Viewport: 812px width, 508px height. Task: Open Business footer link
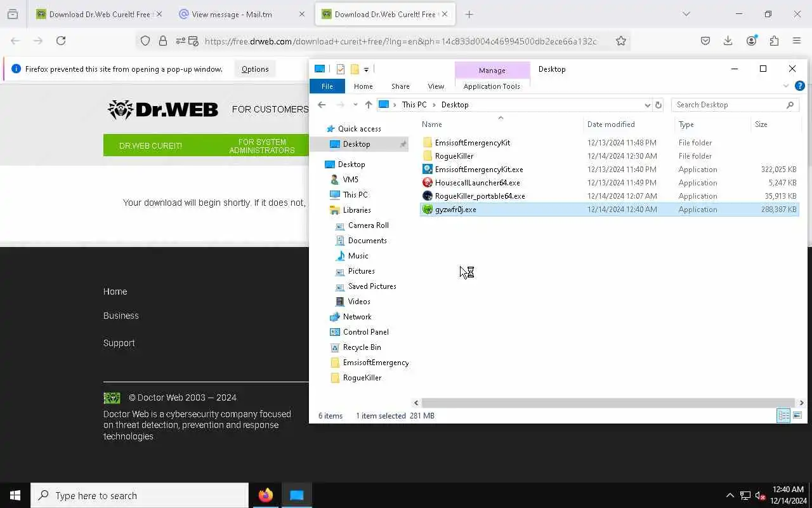(121, 316)
